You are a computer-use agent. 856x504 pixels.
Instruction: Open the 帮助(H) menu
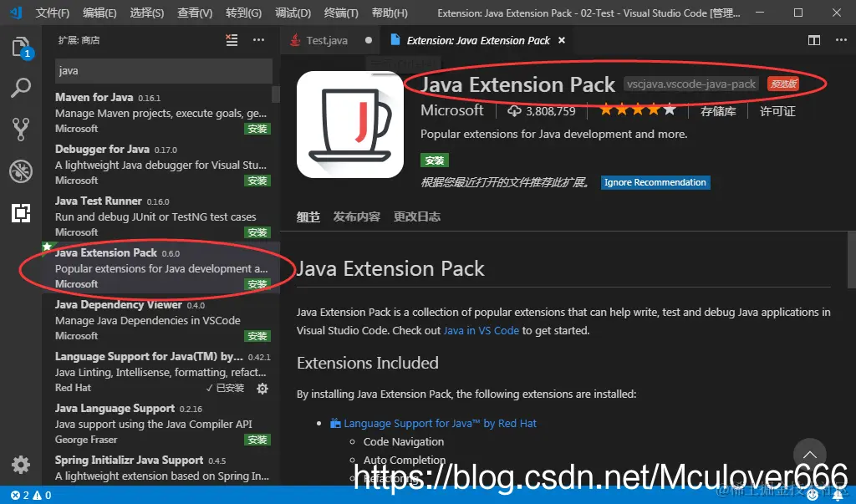[390, 13]
